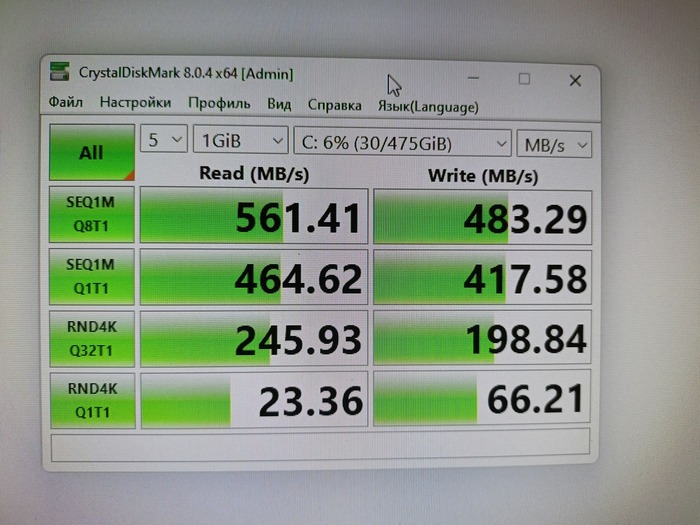
Task: Click the 464.62 read result
Action: (x=254, y=277)
